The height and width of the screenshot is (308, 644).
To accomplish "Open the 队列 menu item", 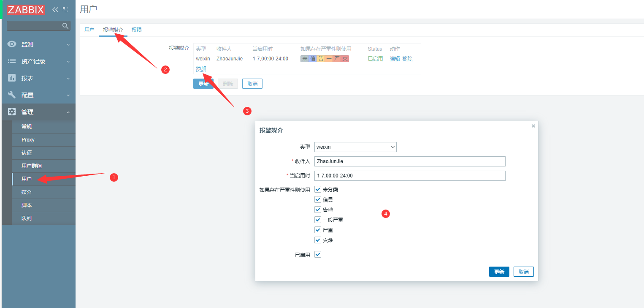I will pyautogui.click(x=44, y=218).
